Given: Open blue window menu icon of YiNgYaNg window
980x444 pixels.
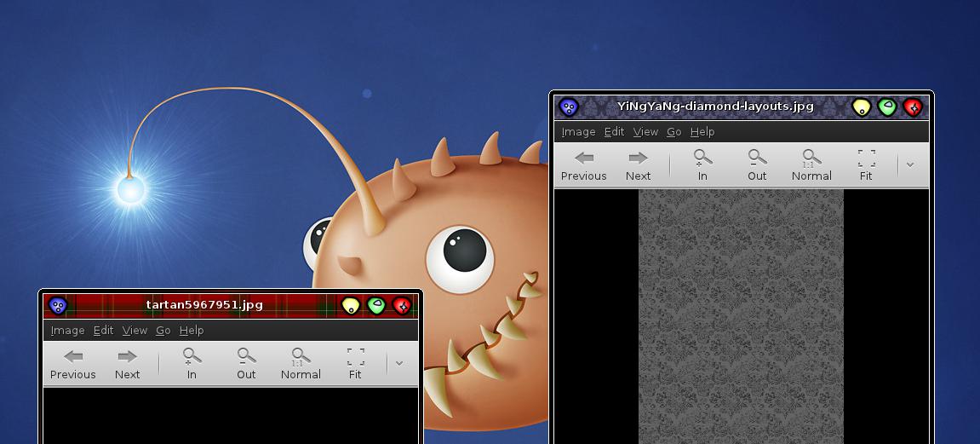Looking at the screenshot, I should (x=568, y=107).
